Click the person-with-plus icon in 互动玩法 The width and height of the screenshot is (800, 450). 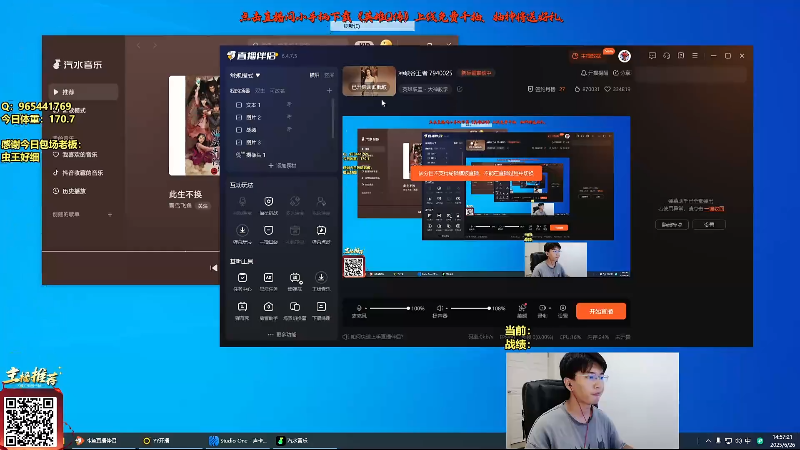tap(321, 202)
